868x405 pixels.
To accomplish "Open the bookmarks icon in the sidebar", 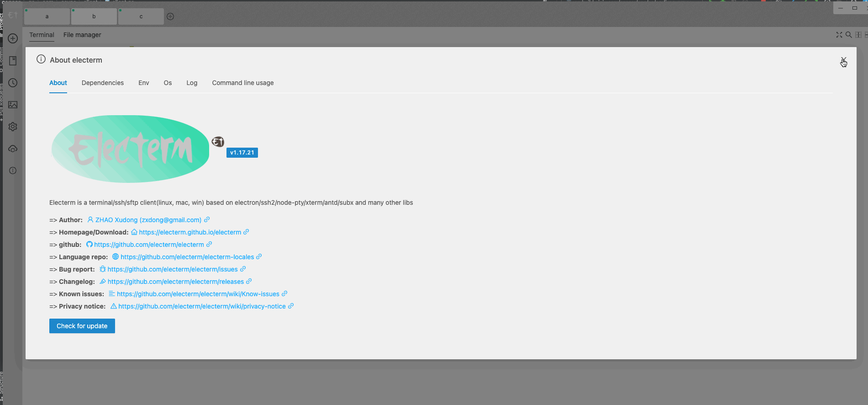I will [13, 61].
